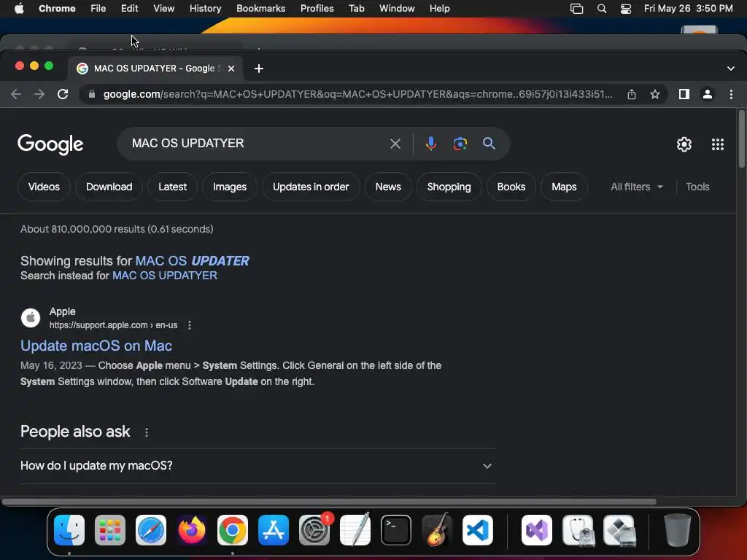Open Control Center in menu bar
The width and height of the screenshot is (747, 560).
point(625,9)
